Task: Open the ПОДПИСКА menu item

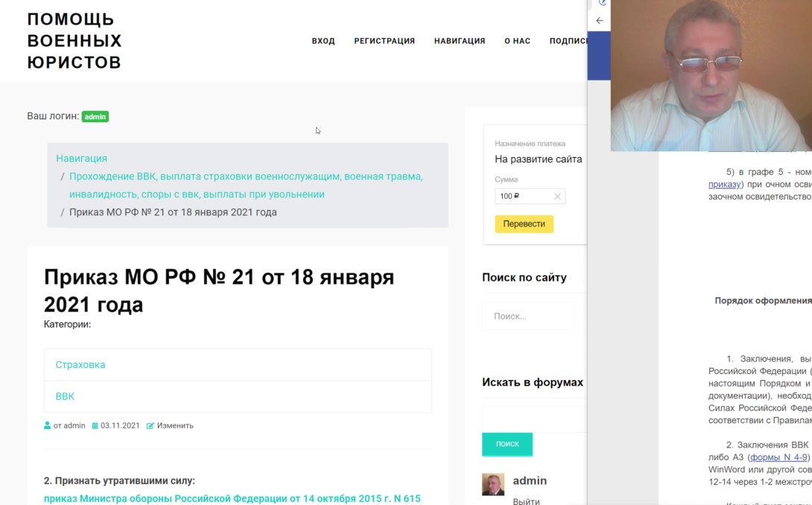Action: [x=568, y=41]
